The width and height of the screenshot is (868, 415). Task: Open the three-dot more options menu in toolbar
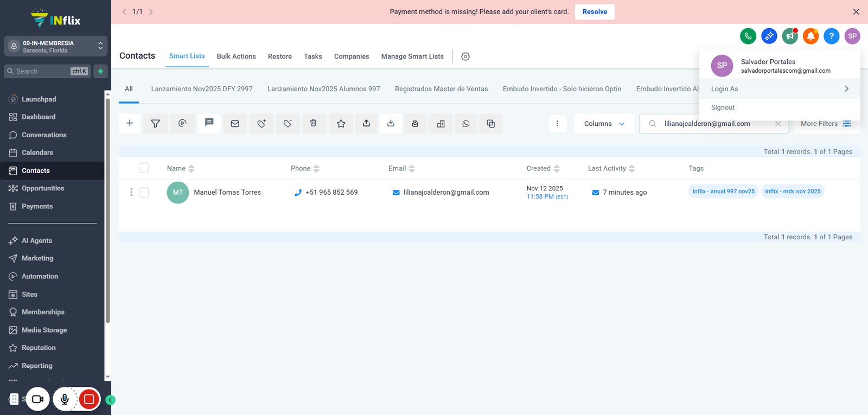557,124
